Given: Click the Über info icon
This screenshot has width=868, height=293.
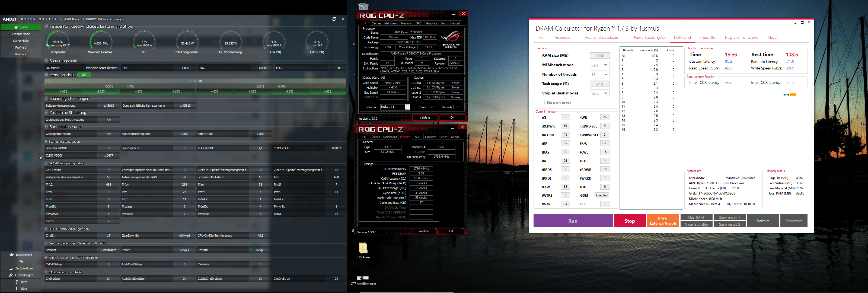Looking at the screenshot, I should 17,289.
